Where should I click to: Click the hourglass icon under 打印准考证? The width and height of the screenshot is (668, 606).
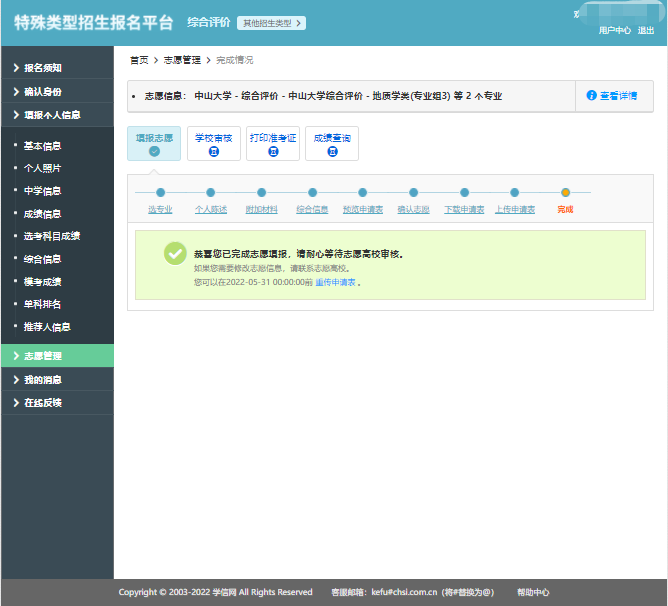tap(273, 151)
